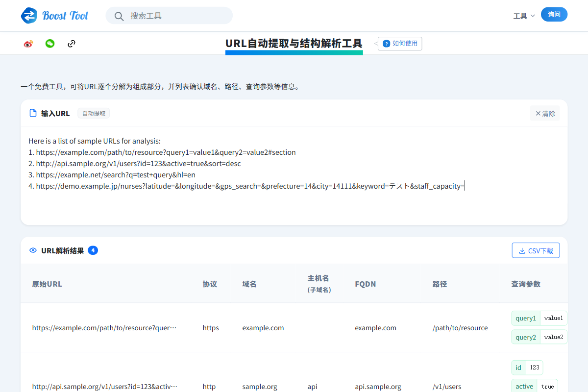Click the 自动提取 badge
The image size is (588, 392).
point(94,113)
